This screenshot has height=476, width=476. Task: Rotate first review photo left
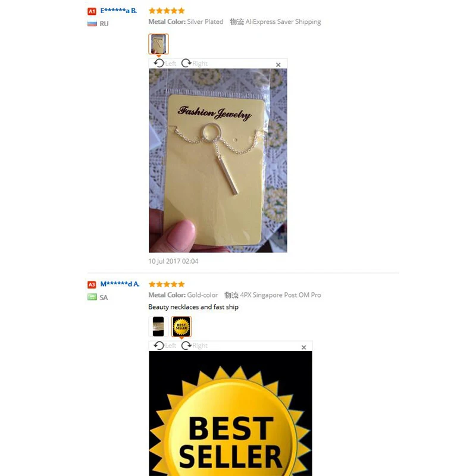(x=165, y=63)
